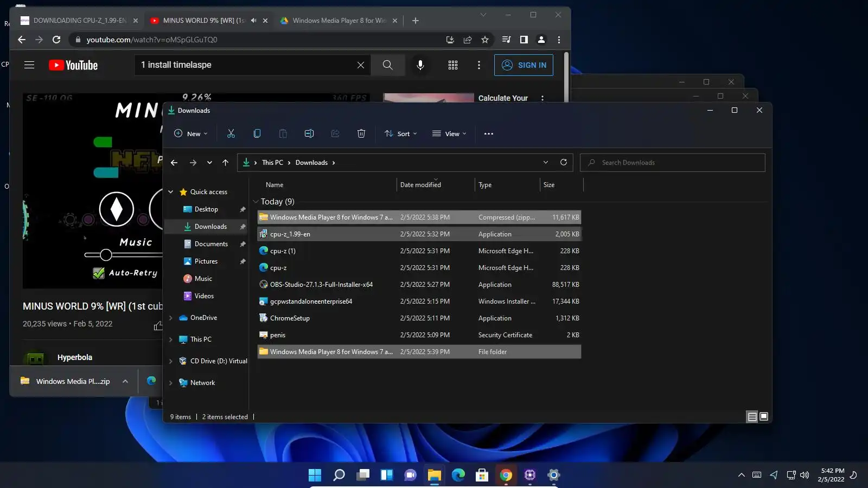Expand the Network tree node

171,383
